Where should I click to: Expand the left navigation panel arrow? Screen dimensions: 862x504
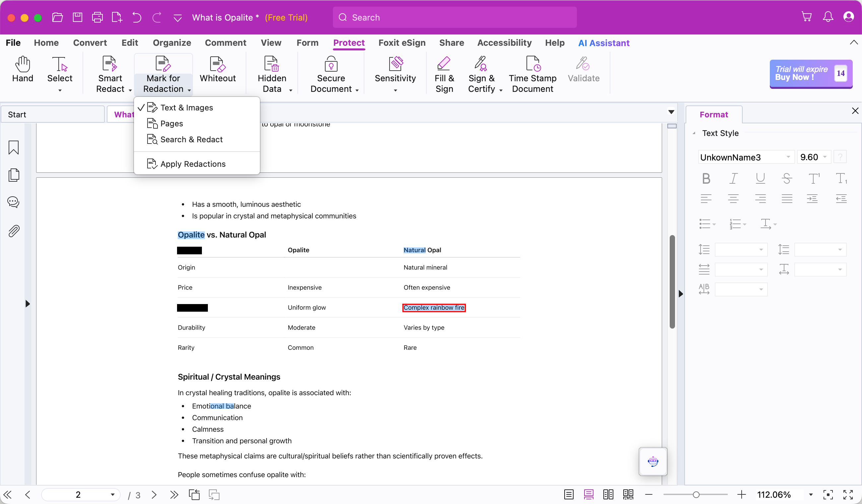[x=28, y=303]
